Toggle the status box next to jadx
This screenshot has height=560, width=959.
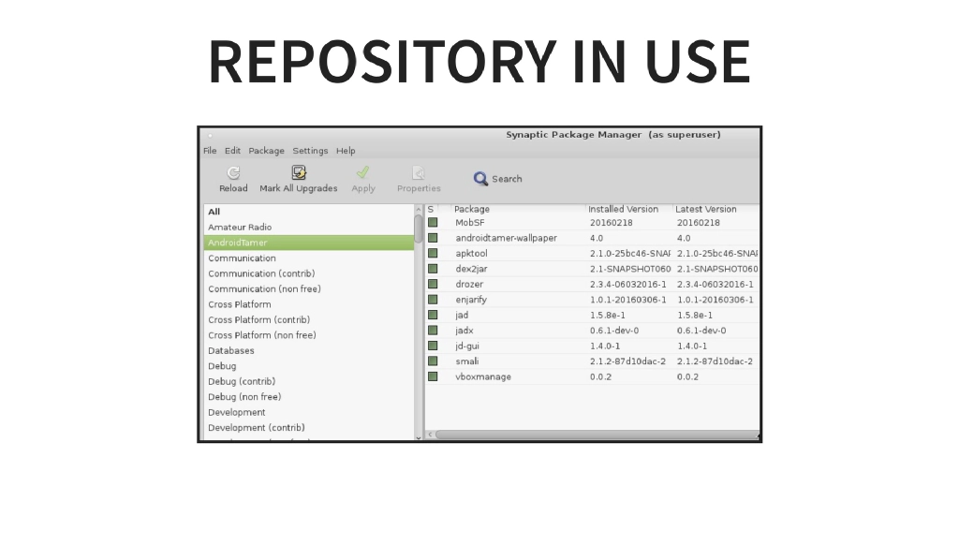click(433, 330)
